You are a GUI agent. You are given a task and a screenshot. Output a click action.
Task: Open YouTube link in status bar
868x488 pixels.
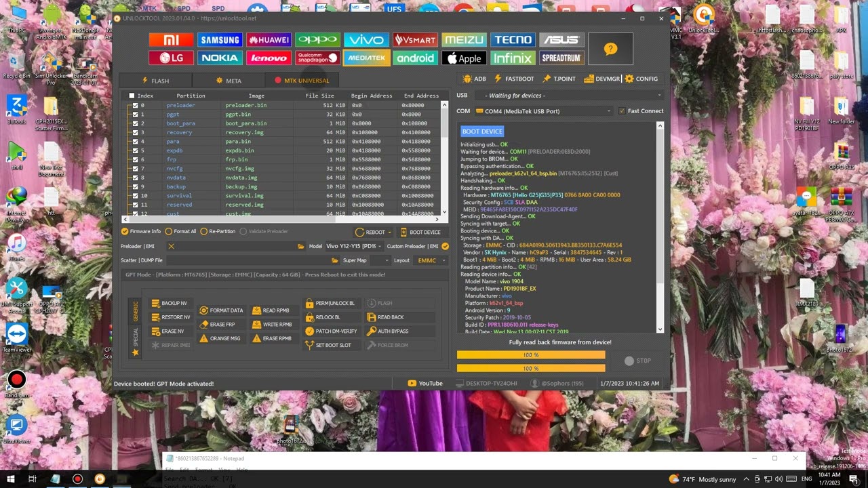point(425,384)
